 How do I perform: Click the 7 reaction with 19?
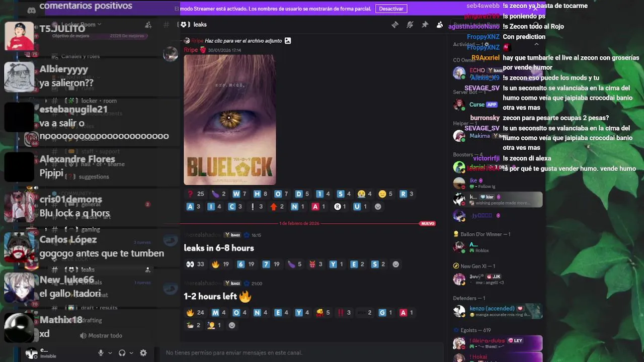coord(271,264)
